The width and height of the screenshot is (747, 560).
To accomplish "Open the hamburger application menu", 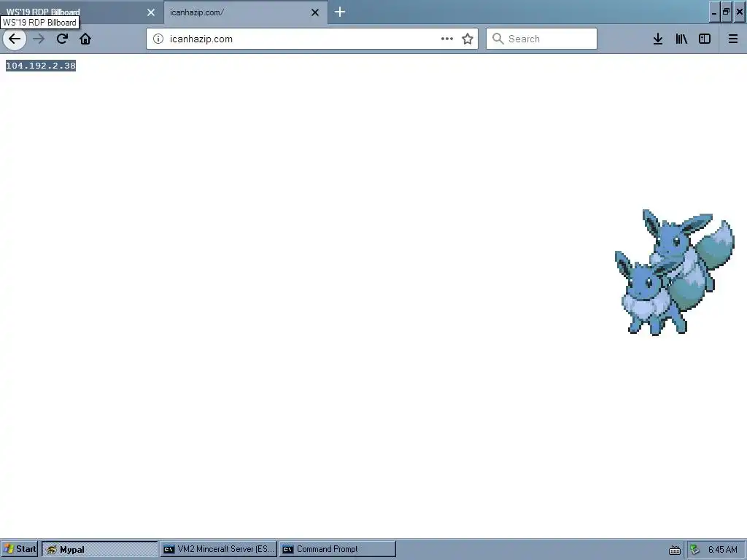I will click(x=733, y=39).
